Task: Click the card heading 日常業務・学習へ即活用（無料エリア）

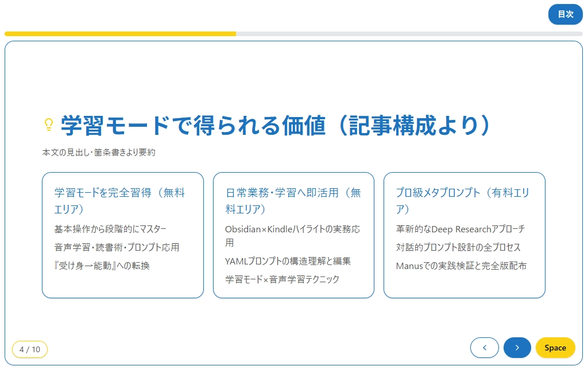Action: click(293, 201)
